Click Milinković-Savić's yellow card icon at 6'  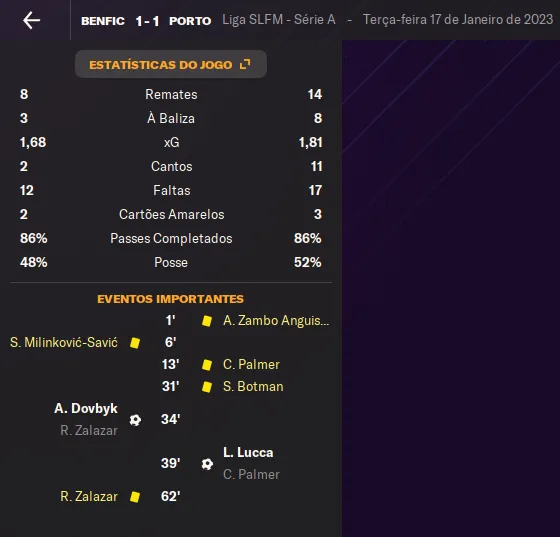tap(135, 343)
